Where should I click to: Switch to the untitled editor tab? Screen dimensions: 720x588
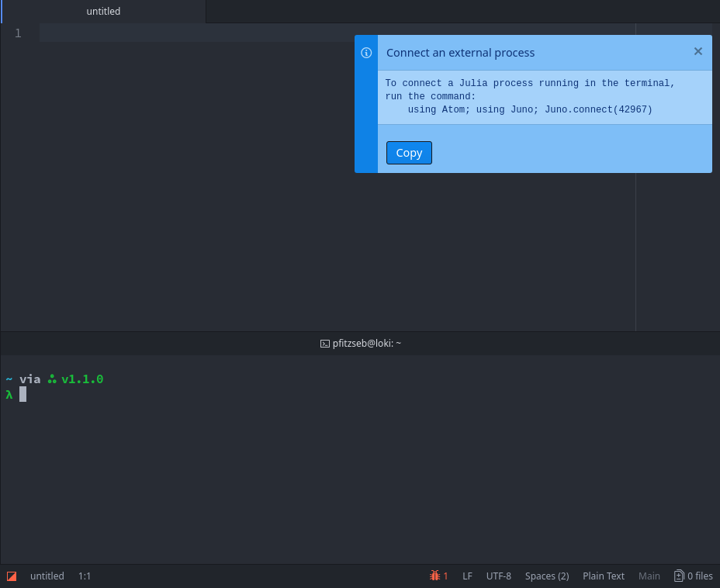click(103, 12)
